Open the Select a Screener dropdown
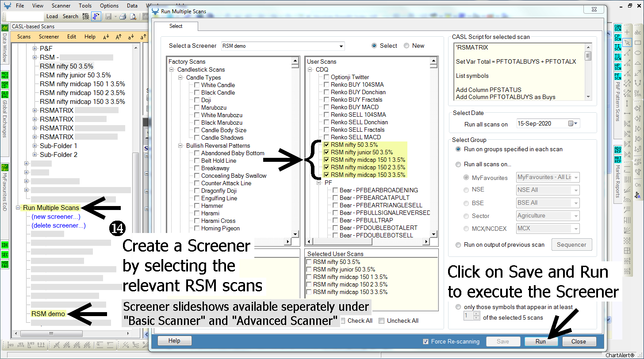 coord(341,46)
